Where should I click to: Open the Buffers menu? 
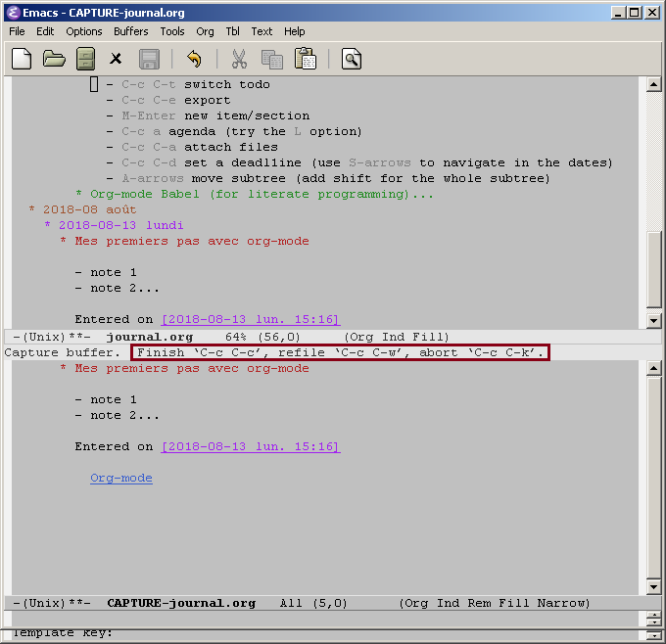(131, 31)
